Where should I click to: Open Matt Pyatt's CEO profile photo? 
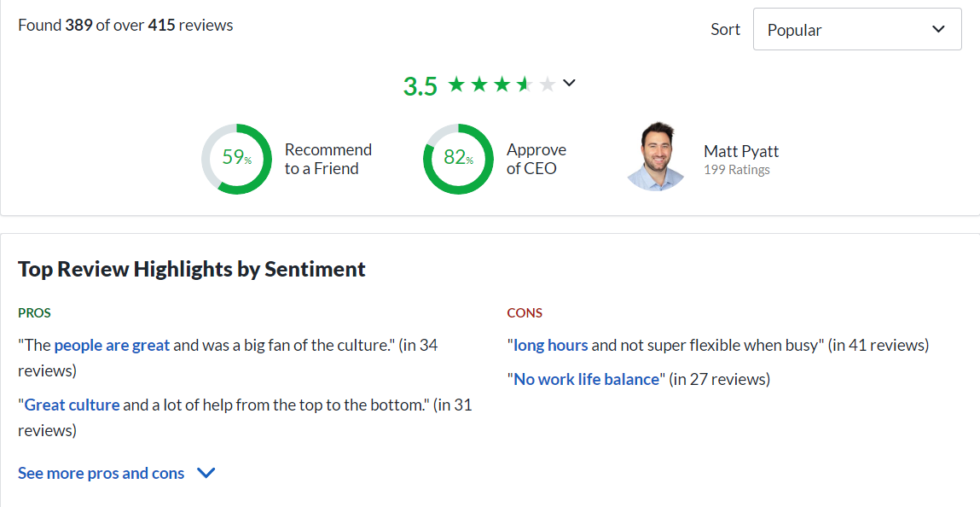point(655,158)
